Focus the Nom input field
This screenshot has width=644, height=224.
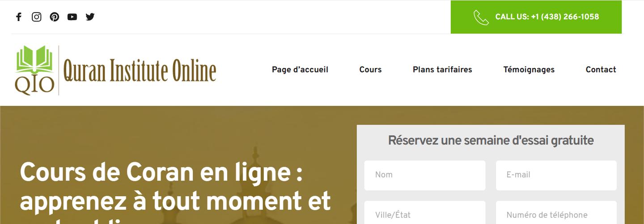point(425,175)
